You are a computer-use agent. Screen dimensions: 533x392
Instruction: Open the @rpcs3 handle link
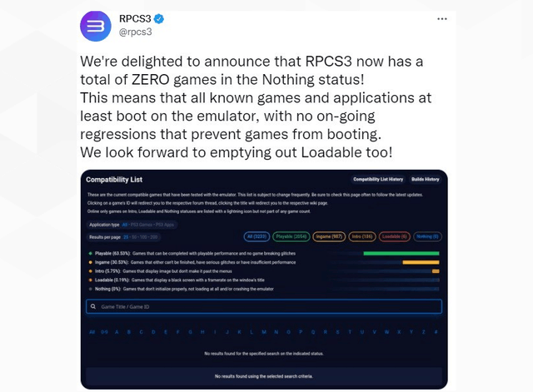click(135, 32)
